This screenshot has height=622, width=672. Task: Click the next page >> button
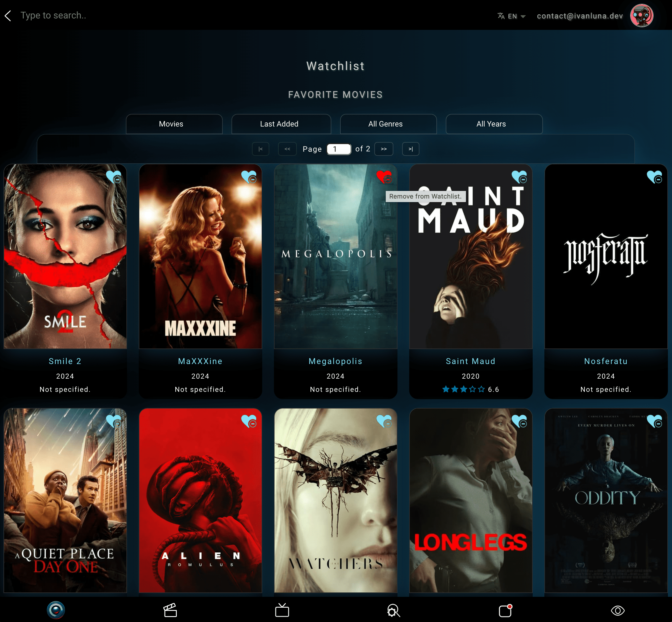[384, 149]
